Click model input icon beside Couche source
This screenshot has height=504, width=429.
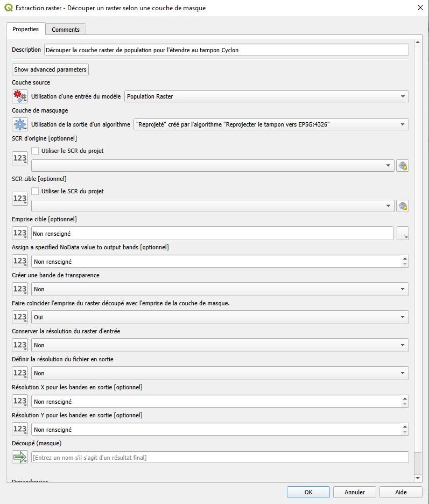tap(20, 97)
